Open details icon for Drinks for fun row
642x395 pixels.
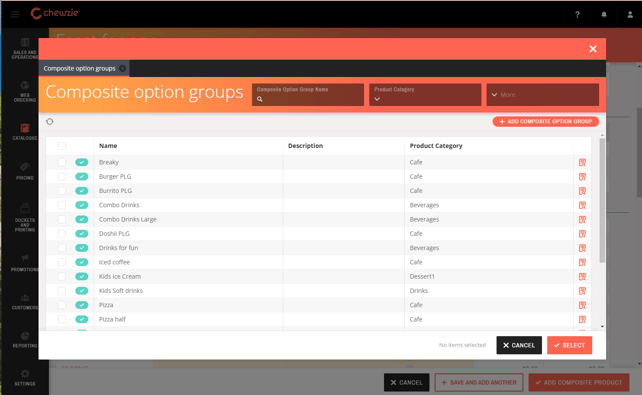(582, 248)
